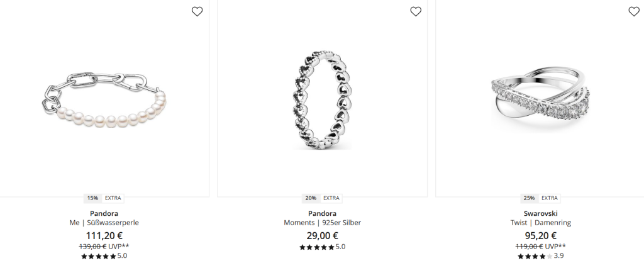Image resolution: width=644 pixels, height=263 pixels.
Task: Click the 95,20 € price
Action: [x=540, y=236]
